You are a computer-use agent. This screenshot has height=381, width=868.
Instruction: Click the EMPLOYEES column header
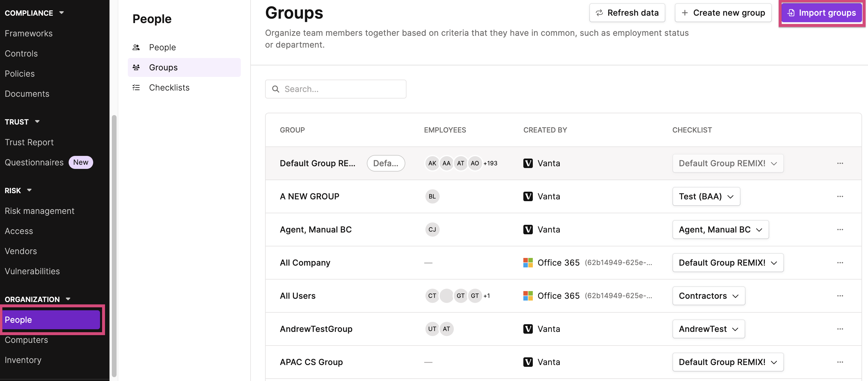(x=445, y=130)
